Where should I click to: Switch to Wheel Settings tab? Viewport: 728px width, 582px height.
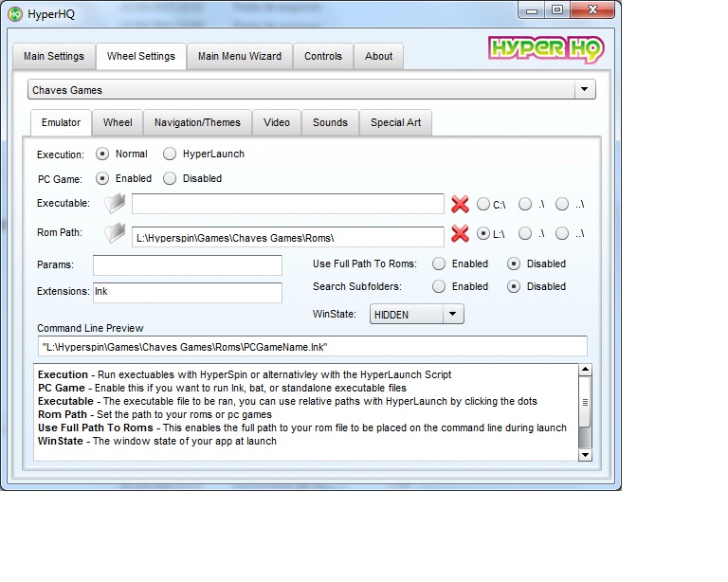click(x=140, y=56)
